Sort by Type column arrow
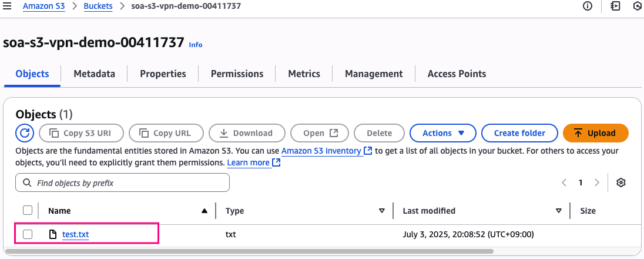 click(382, 211)
